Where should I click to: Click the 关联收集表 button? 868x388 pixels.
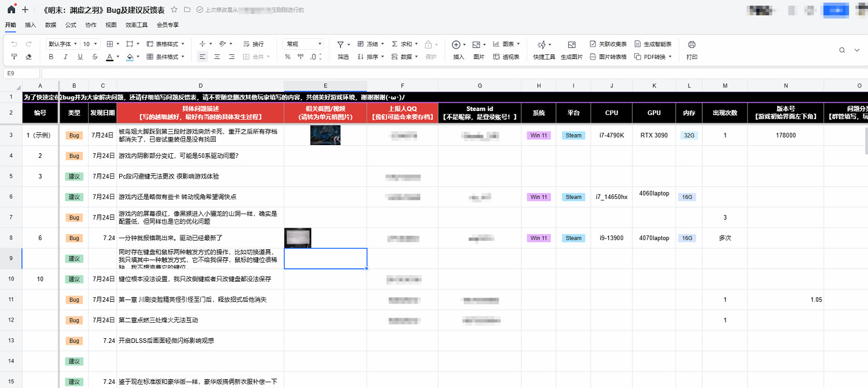[608, 44]
